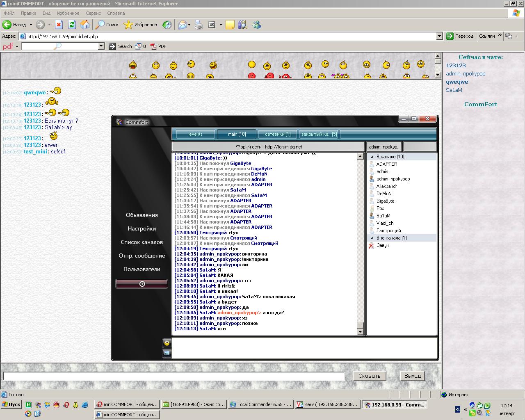Select user GigaByte in the channel list

385,201
